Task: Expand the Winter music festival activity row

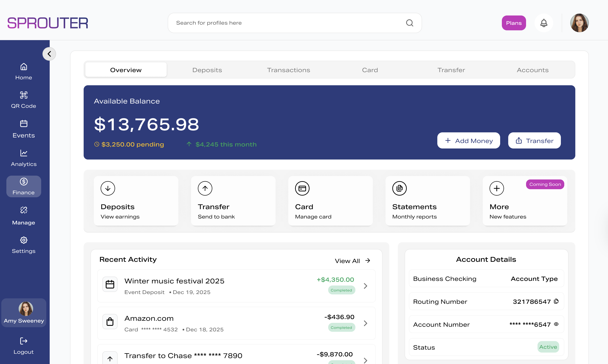Action: pos(365,286)
